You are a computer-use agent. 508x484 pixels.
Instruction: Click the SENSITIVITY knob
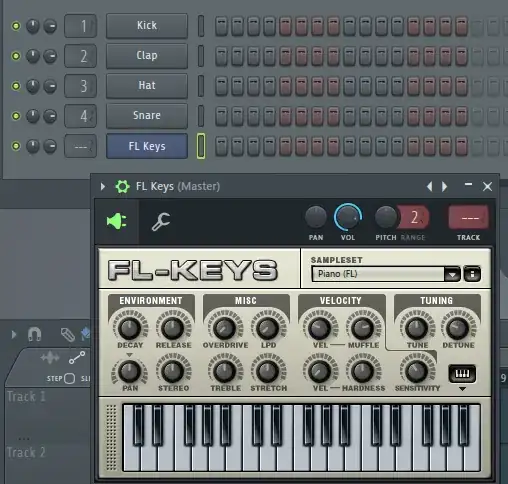(x=417, y=371)
